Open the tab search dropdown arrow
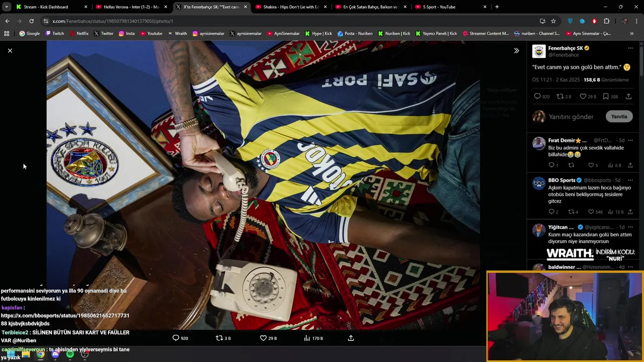Image resolution: width=644 pixels, height=362 pixels. [6, 7]
